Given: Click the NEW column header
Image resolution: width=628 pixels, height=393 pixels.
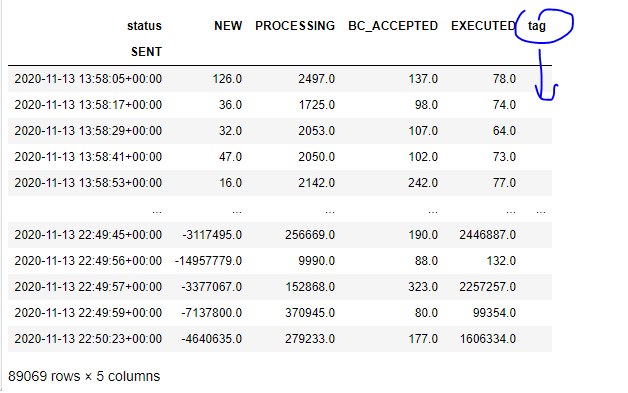Looking at the screenshot, I should tap(228, 26).
